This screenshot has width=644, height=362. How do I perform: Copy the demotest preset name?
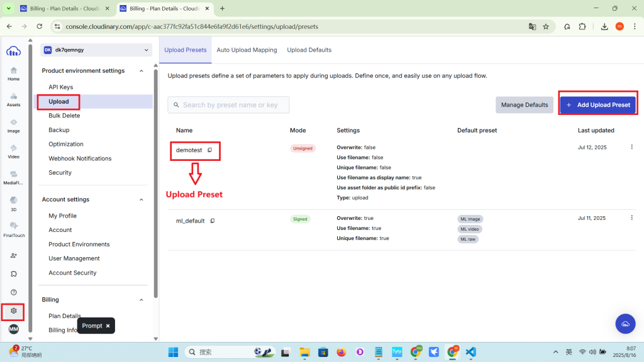pyautogui.click(x=209, y=150)
